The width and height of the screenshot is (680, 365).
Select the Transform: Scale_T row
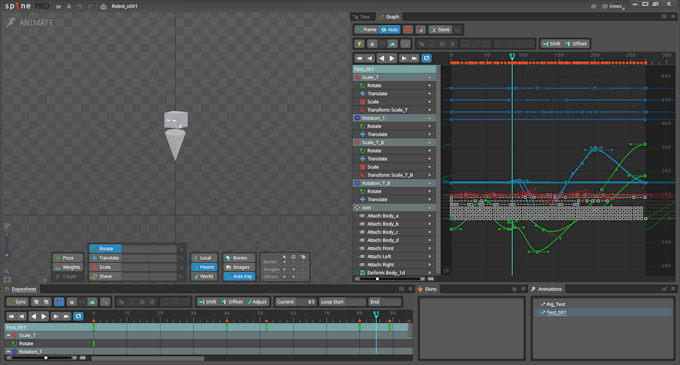(394, 110)
